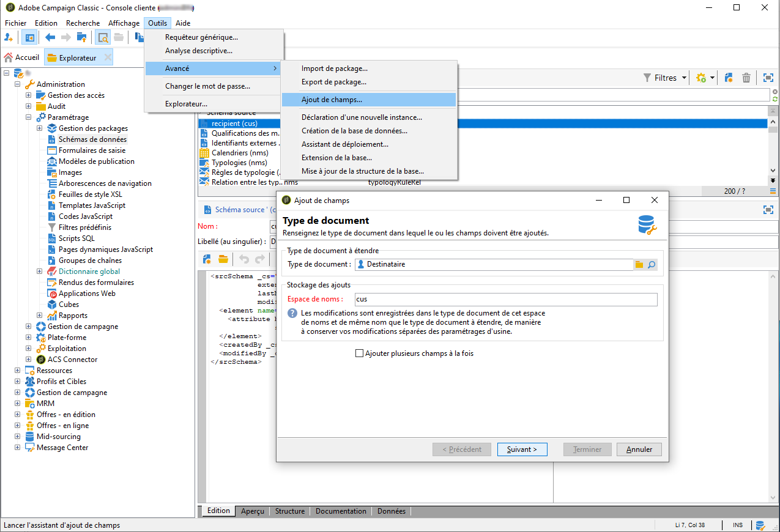Screen dimensions: 780x532
Task: Select Import de package menu entry
Action: [369, 68]
